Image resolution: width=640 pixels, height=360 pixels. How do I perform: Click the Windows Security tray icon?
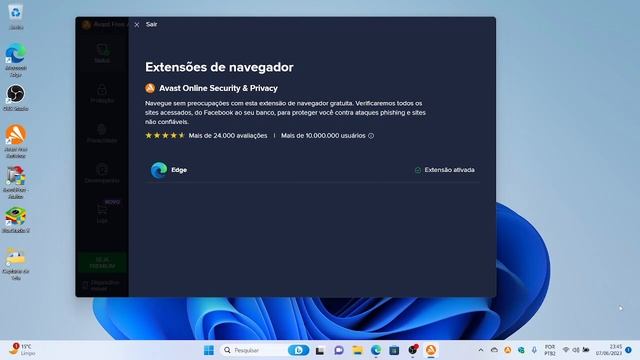(x=521, y=350)
